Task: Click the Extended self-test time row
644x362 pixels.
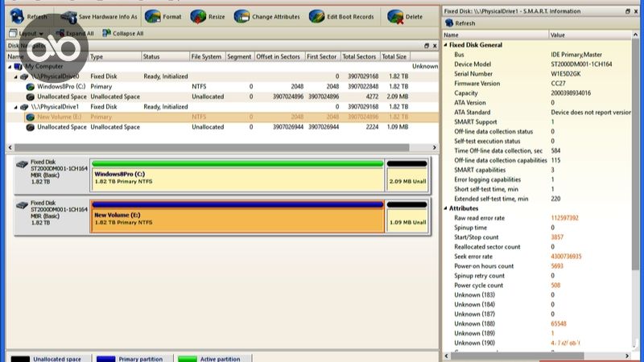Action: point(537,199)
